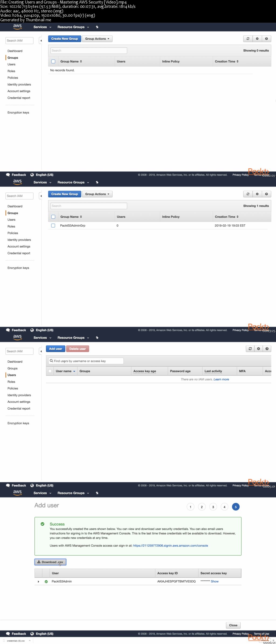Click Learn more link about IAM users
This screenshot has height=644, width=276.
coord(221,379)
